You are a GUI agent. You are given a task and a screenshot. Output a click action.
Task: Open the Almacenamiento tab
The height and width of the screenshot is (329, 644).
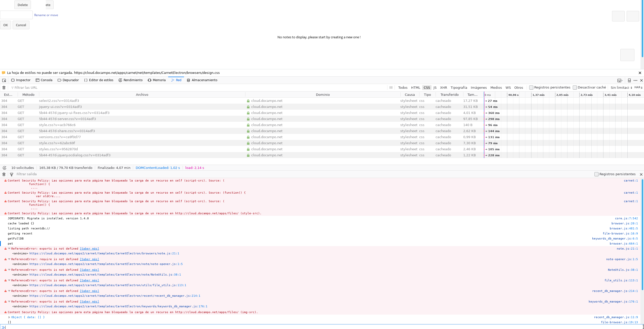click(202, 80)
